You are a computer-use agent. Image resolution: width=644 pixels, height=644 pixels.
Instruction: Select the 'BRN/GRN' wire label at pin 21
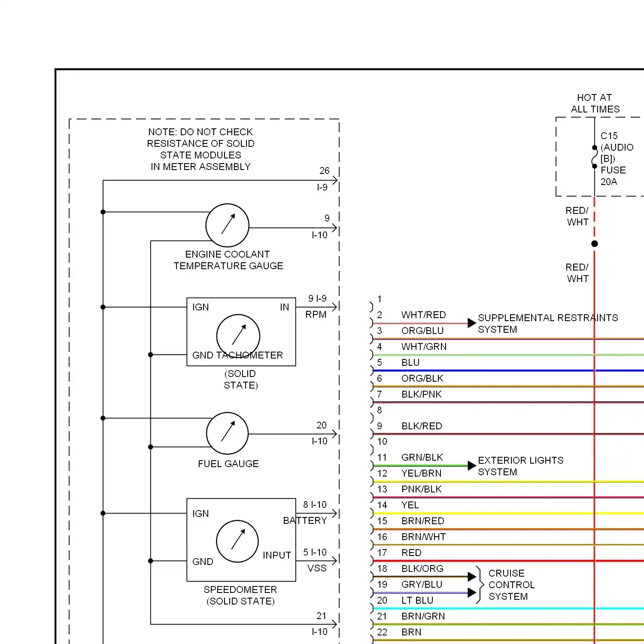pyautogui.click(x=423, y=616)
